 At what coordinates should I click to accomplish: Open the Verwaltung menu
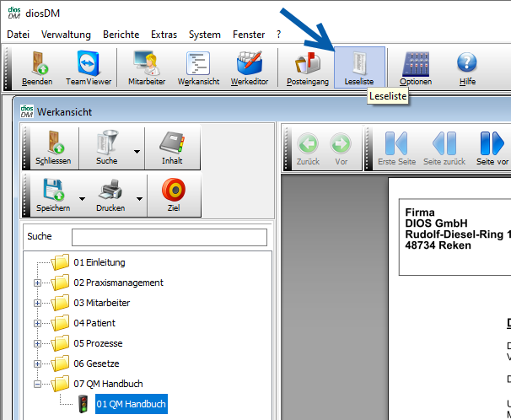pos(66,35)
